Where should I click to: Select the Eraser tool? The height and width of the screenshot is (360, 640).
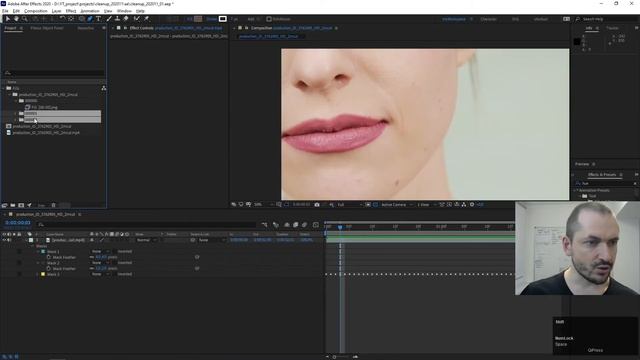126,19
